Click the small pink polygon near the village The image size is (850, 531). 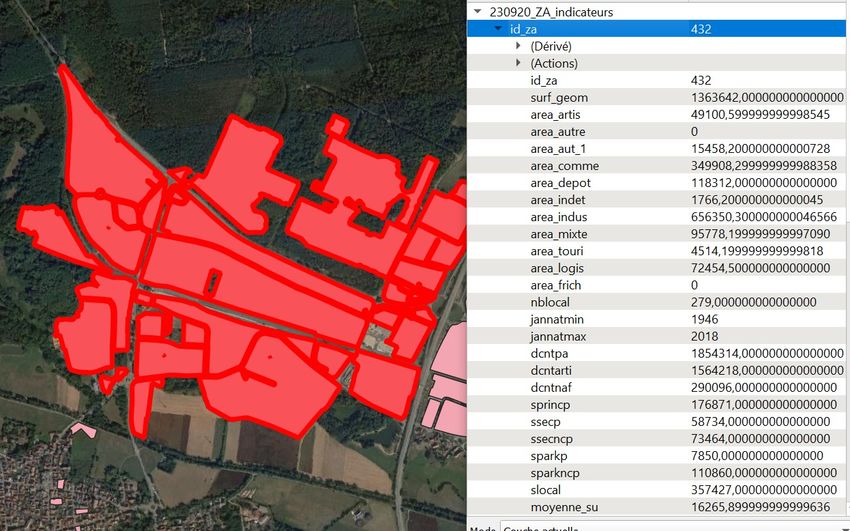(x=83, y=429)
